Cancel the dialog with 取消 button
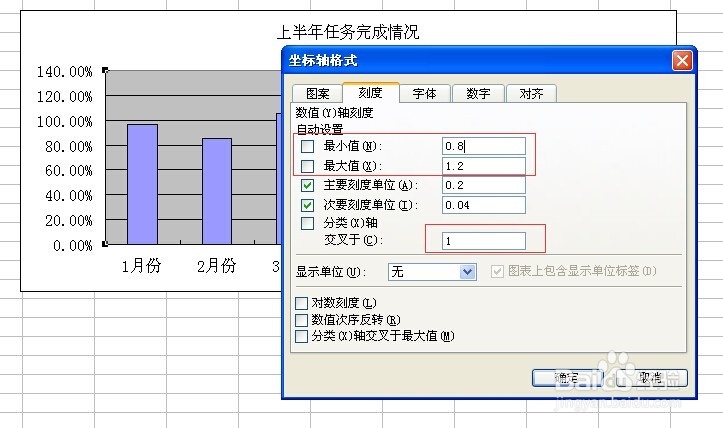723x428 pixels. (x=652, y=378)
